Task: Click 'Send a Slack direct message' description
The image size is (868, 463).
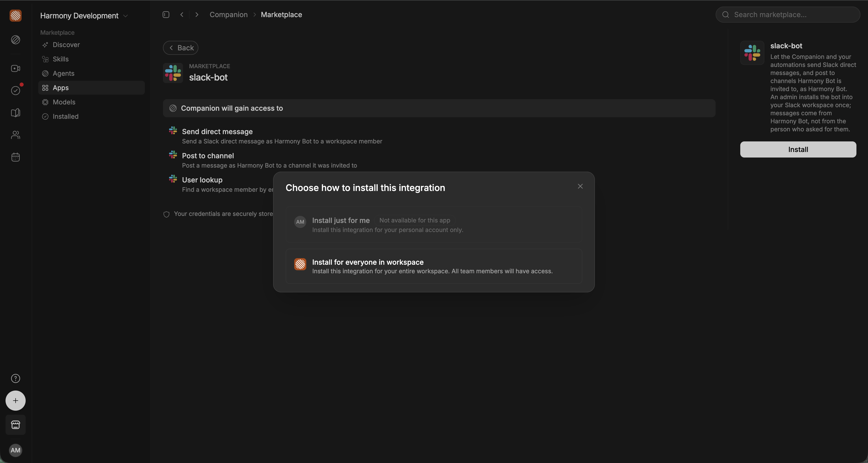Action: [282, 141]
